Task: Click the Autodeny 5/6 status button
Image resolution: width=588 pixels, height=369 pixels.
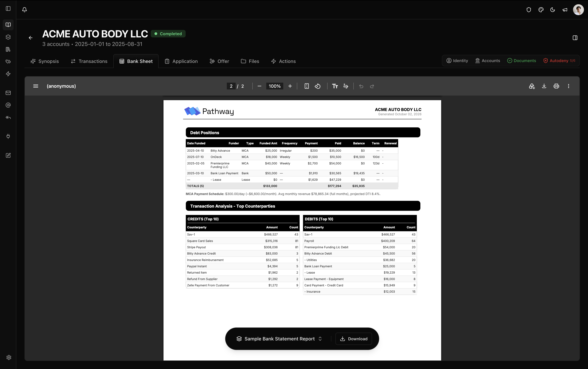Action: coord(559,61)
